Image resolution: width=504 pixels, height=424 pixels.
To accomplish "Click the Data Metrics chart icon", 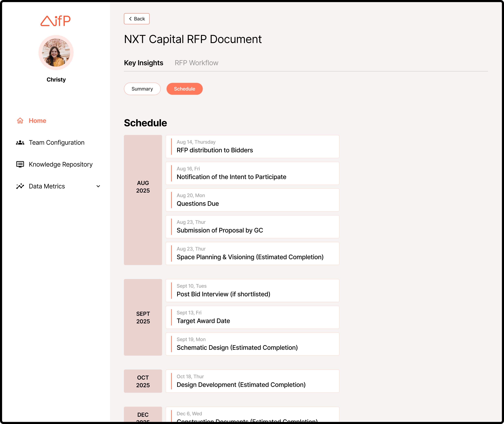I will [20, 186].
